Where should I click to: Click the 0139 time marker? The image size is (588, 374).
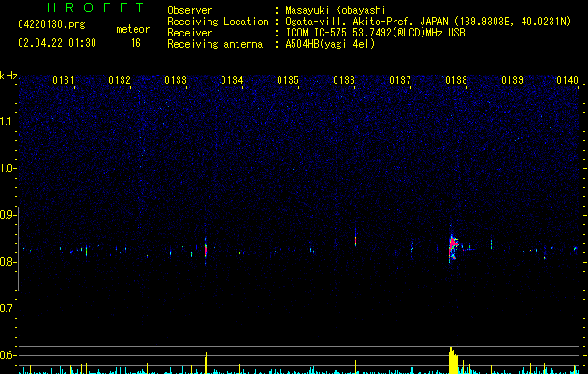[x=512, y=80]
